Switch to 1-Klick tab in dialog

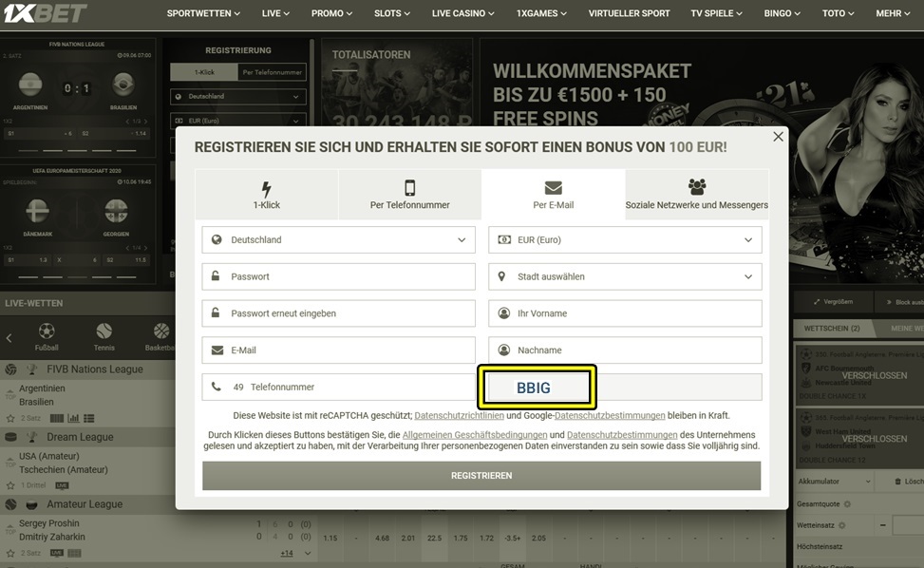click(266, 195)
